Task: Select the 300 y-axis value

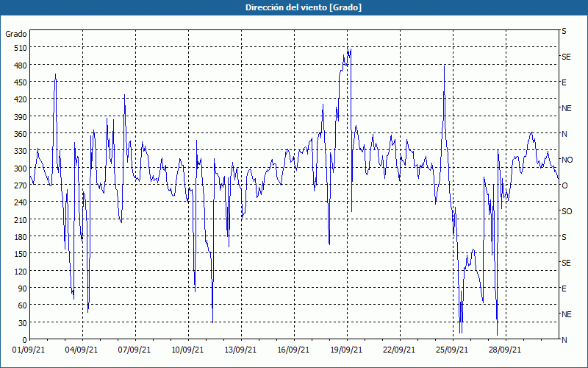Action: pyautogui.click(x=20, y=168)
